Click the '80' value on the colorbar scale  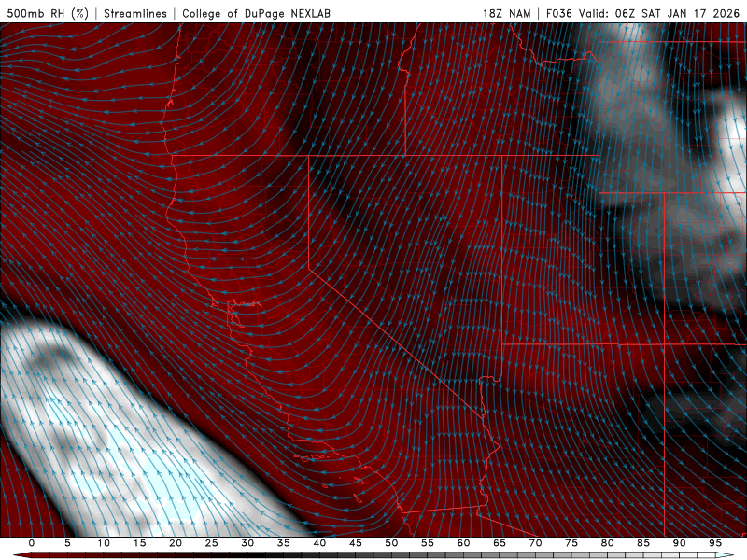pos(607,543)
